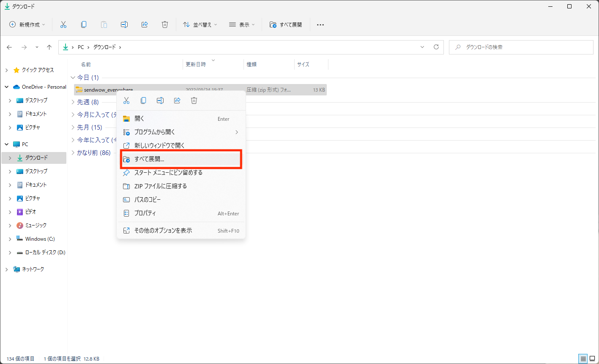Expand the かなり前 (86) group

tap(73, 153)
